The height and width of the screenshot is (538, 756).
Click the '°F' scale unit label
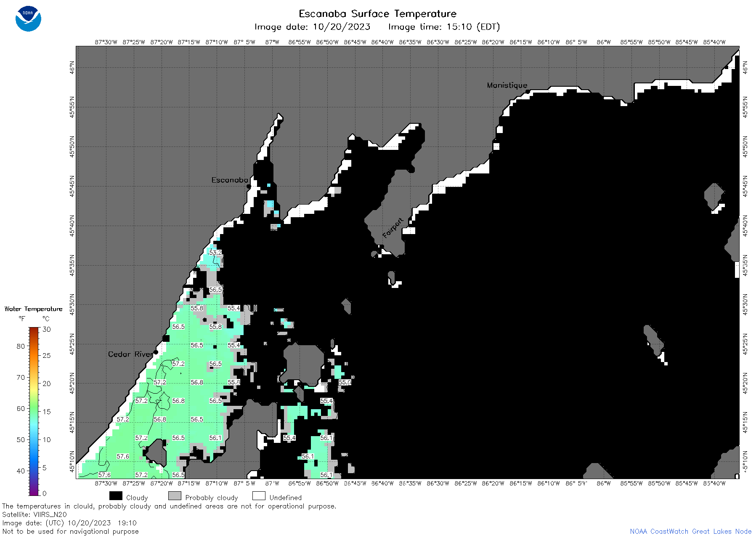pos(22,319)
